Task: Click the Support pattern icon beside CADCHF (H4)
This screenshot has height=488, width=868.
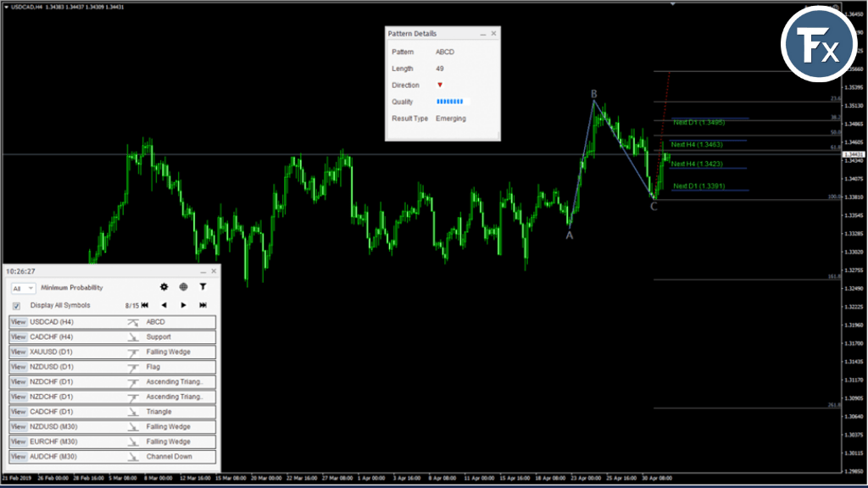Action: (132, 336)
